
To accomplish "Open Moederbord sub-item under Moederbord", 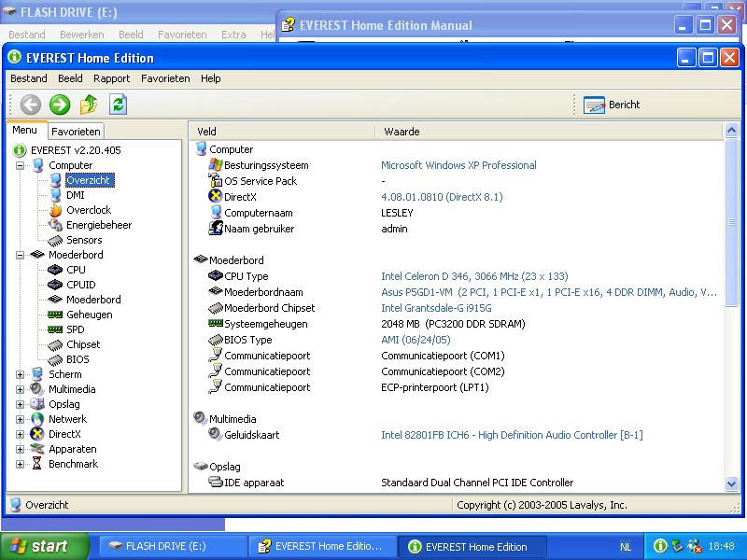I will (x=93, y=300).
